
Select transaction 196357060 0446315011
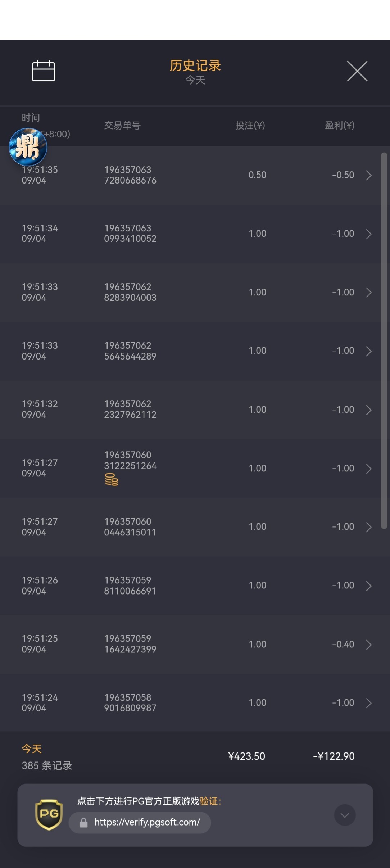[x=130, y=527]
